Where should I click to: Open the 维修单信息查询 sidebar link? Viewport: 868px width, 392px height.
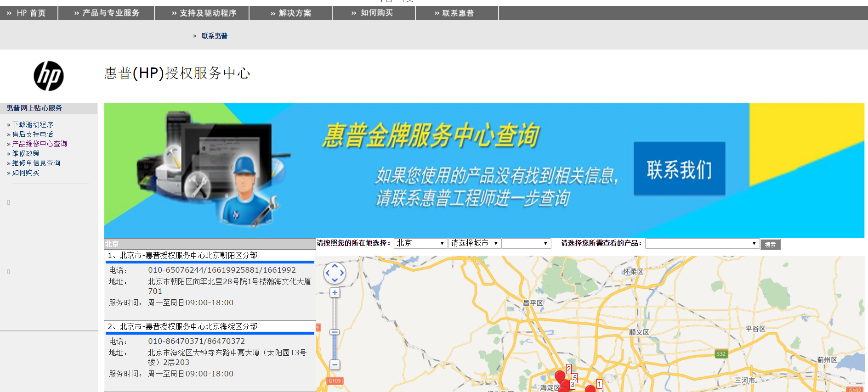[36, 163]
